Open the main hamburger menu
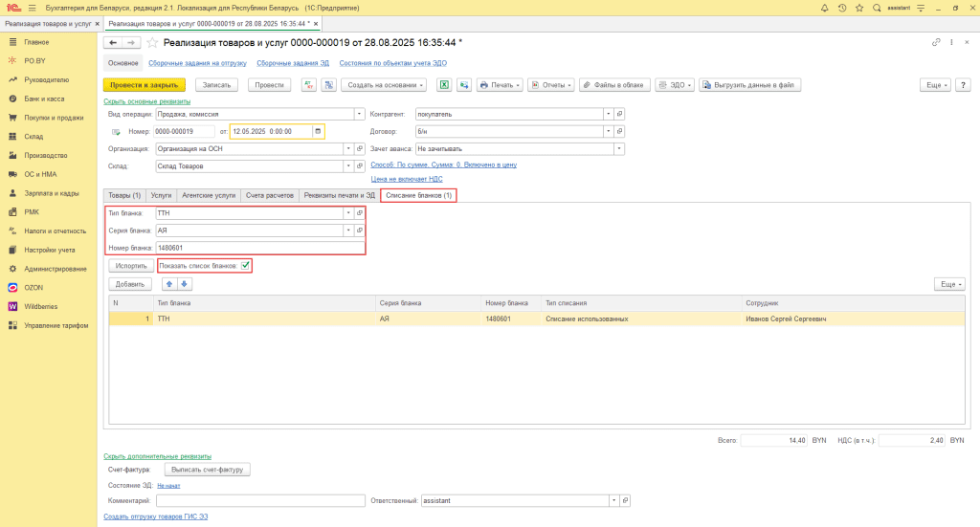The width and height of the screenshot is (980, 527). tap(32, 8)
